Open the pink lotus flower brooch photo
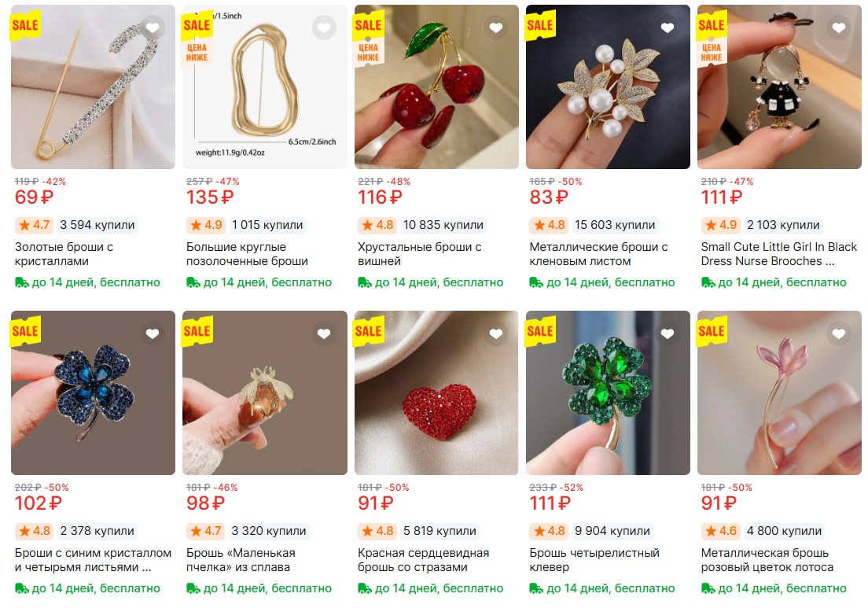 [x=779, y=401]
